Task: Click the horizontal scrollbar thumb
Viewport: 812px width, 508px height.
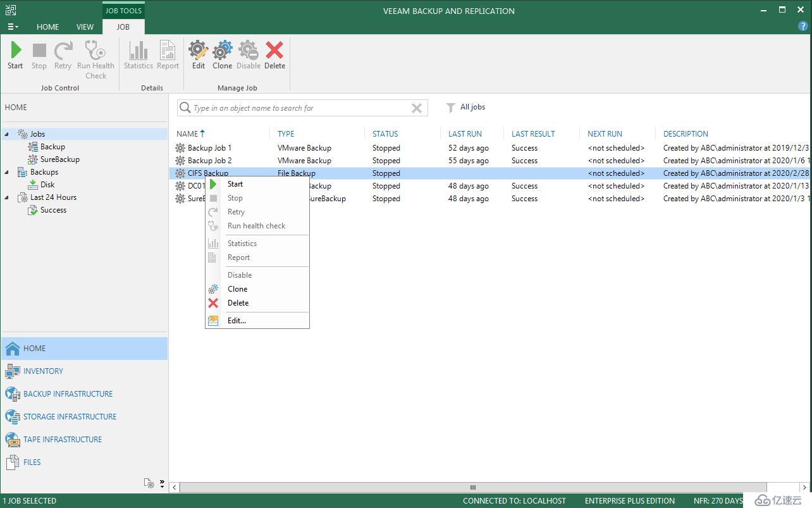Action: 472,488
